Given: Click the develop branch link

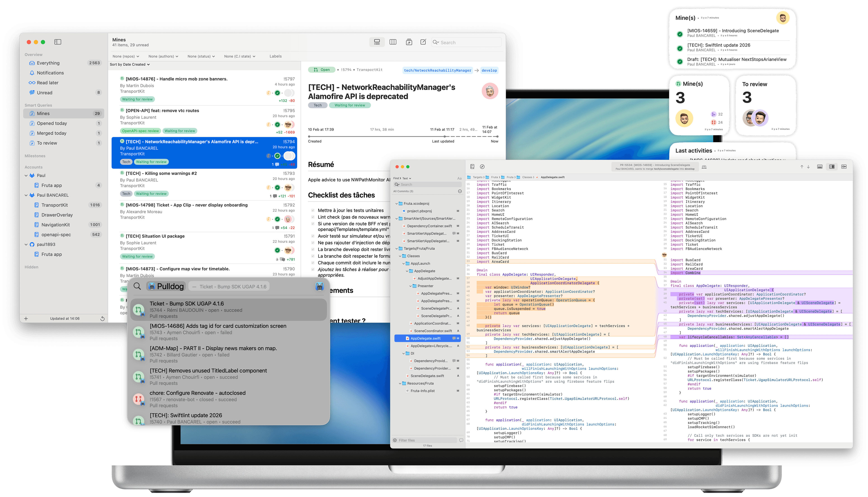Looking at the screenshot, I should (489, 70).
